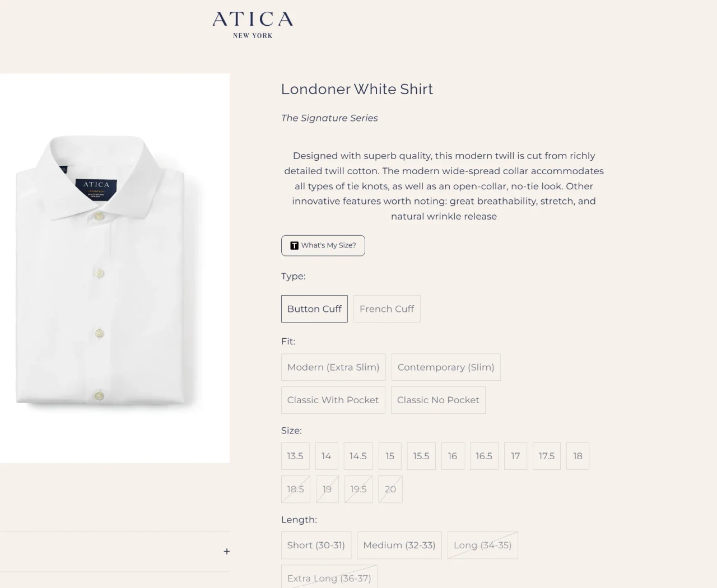Choose Long (34-35) length option

483,545
